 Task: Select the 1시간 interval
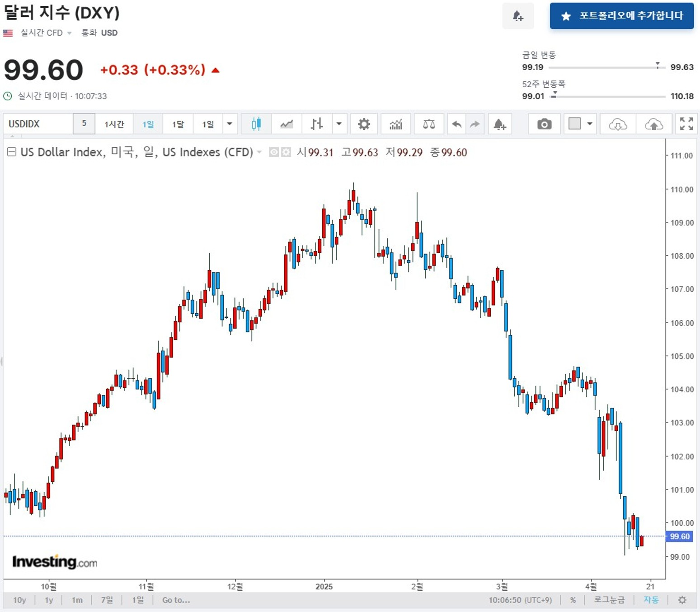pos(114,124)
